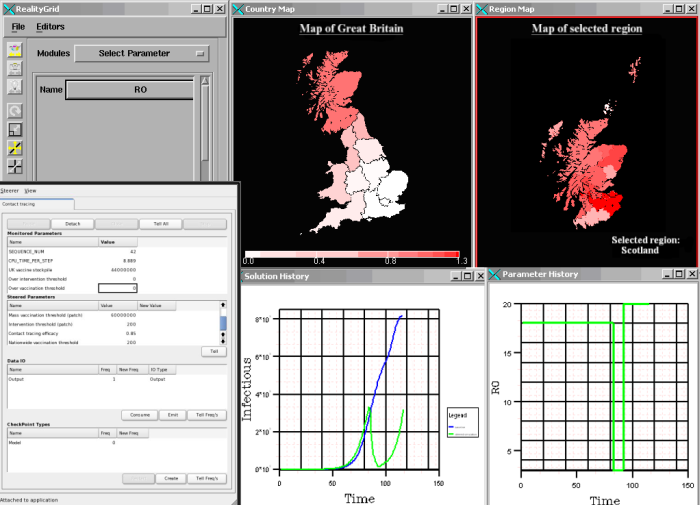Click the RealityGrid parameter panel scrollbar thumb
This screenshot has width=700, height=505.
click(x=205, y=122)
